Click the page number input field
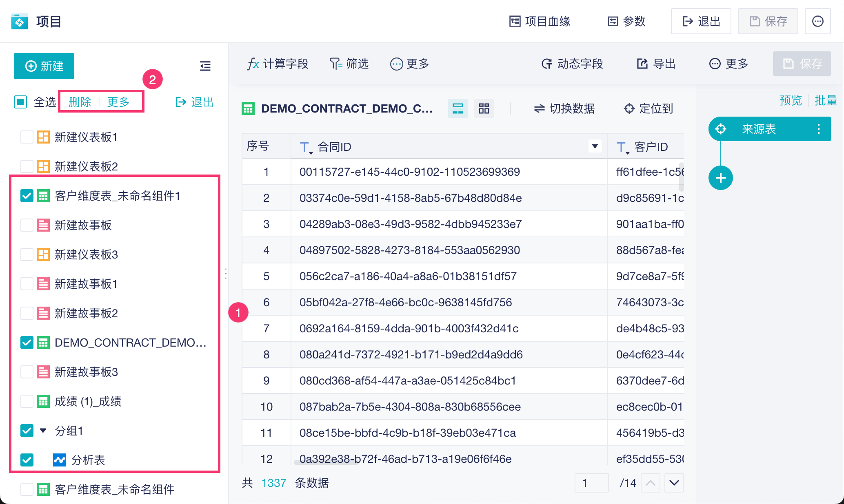Viewport: 844px width, 504px height. tap(591, 483)
